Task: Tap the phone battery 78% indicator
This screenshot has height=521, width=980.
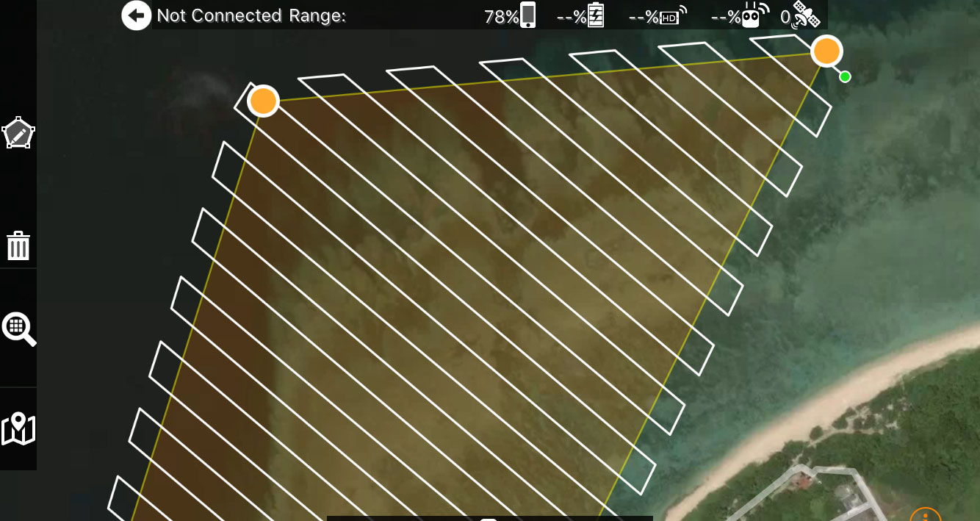Action: (510, 15)
